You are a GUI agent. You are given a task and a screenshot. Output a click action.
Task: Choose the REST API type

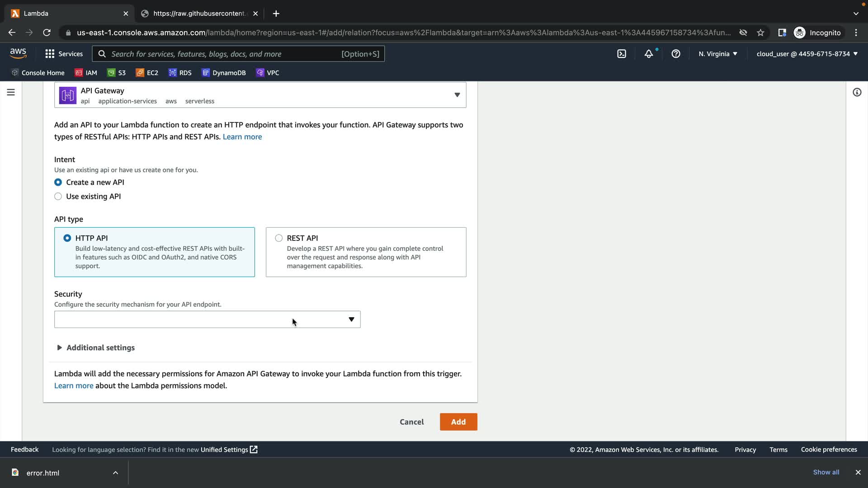click(279, 238)
